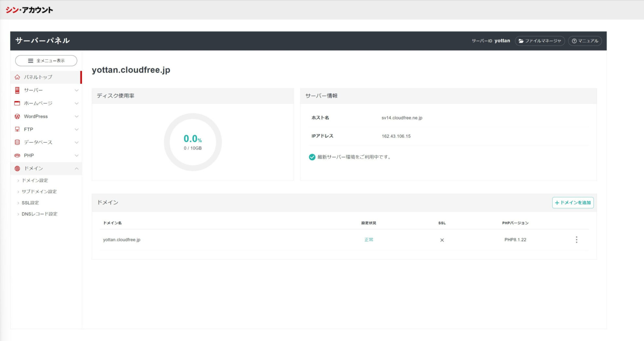The image size is (644, 341).
Task: Toggle 全メニュー表示 menu display
Action: [x=46, y=61]
